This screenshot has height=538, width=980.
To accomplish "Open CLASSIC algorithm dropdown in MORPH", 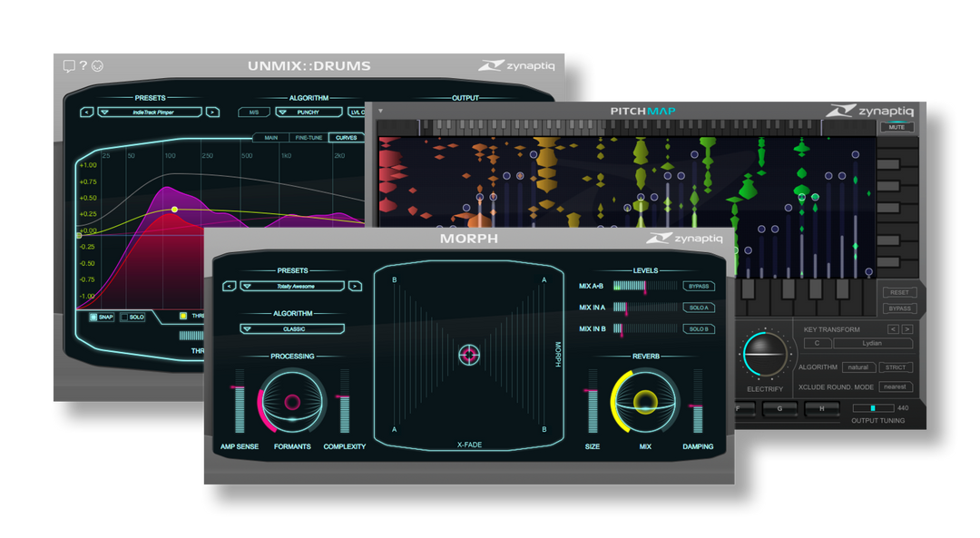I will (x=292, y=328).
